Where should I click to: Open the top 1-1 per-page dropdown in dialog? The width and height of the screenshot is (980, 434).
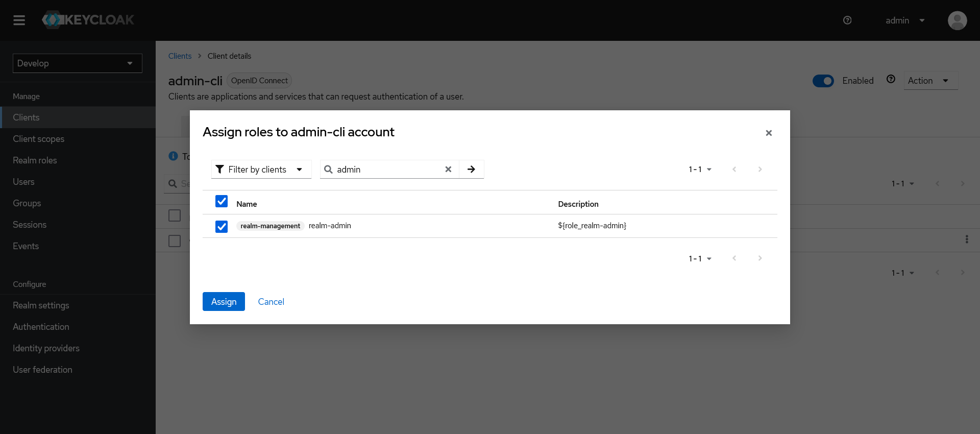tap(700, 170)
